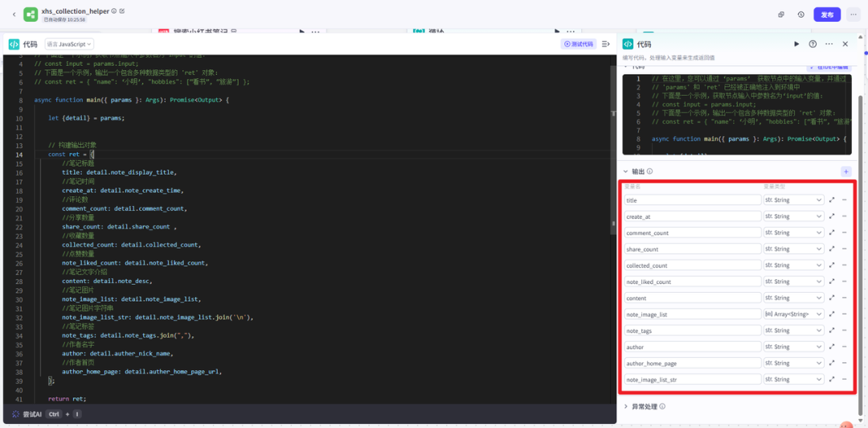Run the code node with play icon
The image size is (868, 428).
[796, 44]
